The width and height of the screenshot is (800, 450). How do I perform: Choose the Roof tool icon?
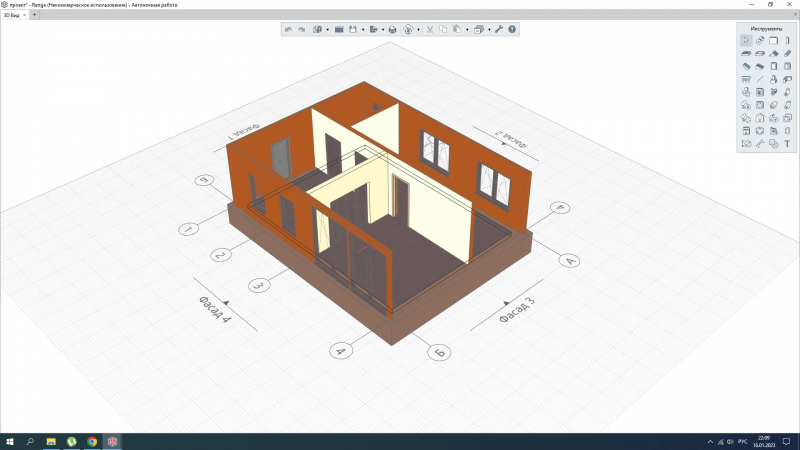point(773,53)
